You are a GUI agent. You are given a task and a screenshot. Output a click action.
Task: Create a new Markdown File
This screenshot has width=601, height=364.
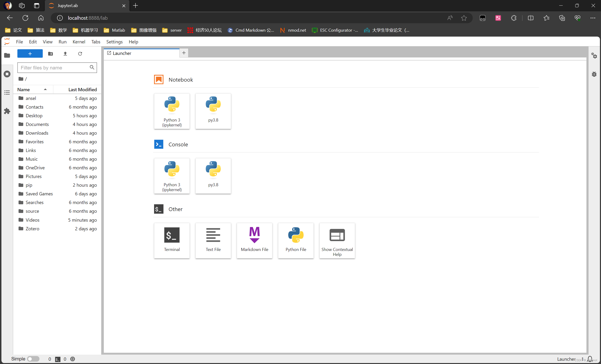(x=254, y=240)
